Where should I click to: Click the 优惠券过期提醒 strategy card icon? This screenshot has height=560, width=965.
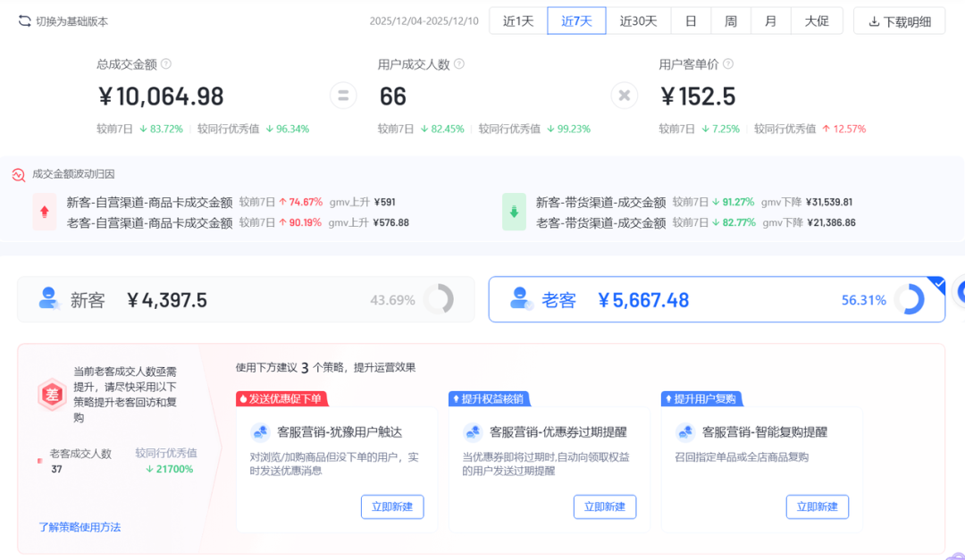coord(473,432)
